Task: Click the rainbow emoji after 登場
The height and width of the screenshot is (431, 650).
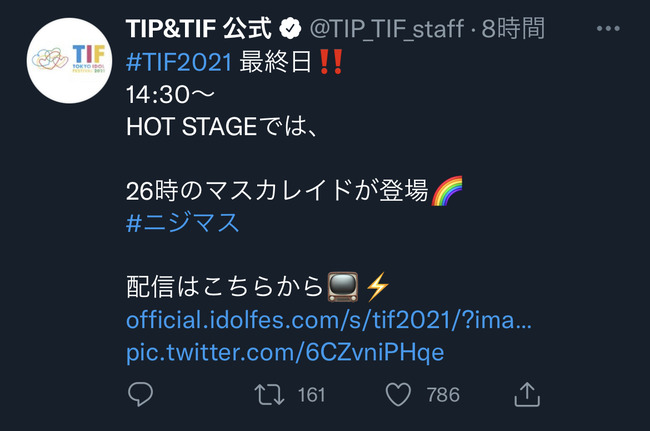Action: (447, 191)
